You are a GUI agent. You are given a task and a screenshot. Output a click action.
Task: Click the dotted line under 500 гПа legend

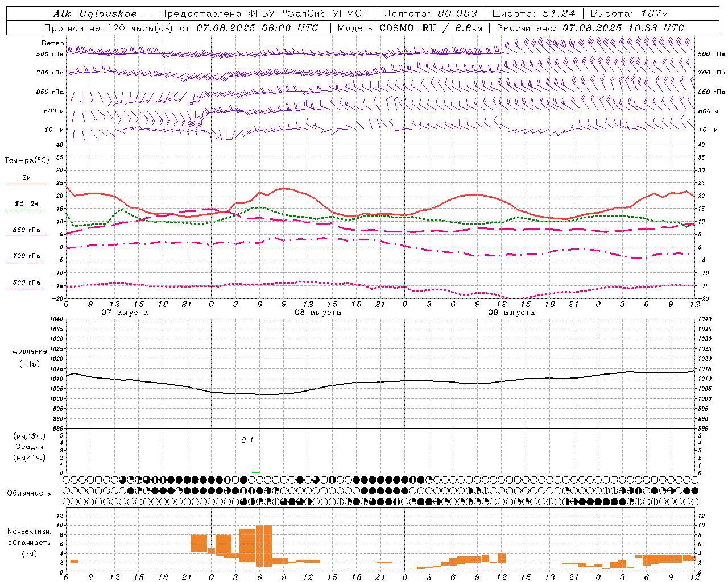pyautogui.click(x=26, y=289)
